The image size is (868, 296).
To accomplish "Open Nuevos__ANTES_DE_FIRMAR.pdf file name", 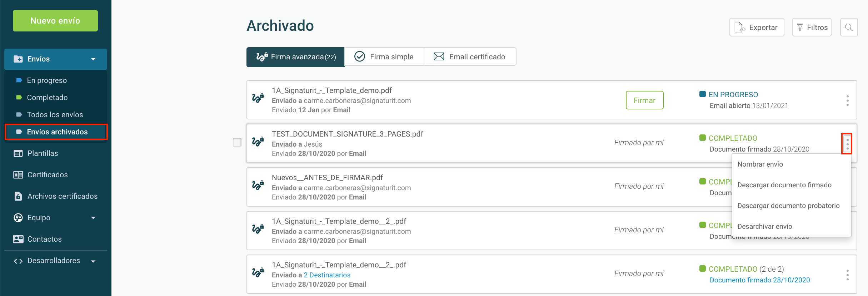I will click(327, 178).
